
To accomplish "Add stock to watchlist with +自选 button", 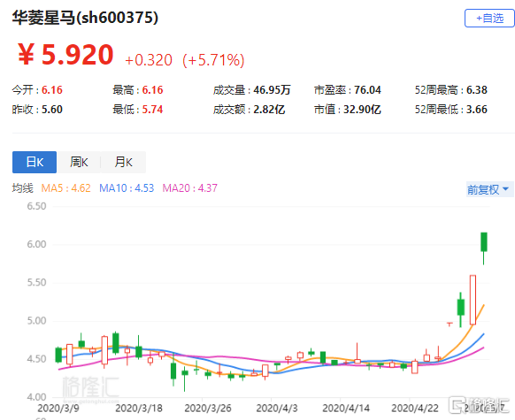I will point(489,18).
